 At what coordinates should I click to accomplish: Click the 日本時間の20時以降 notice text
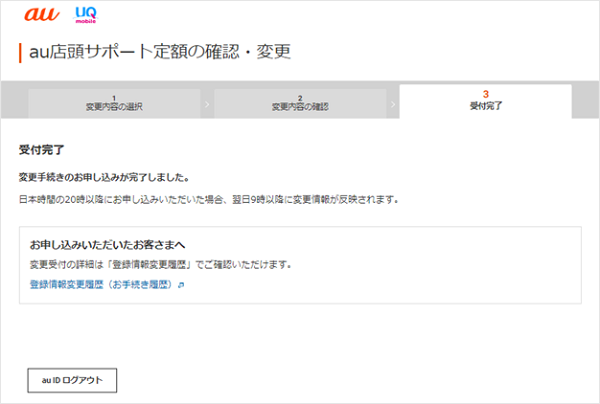click(208, 199)
